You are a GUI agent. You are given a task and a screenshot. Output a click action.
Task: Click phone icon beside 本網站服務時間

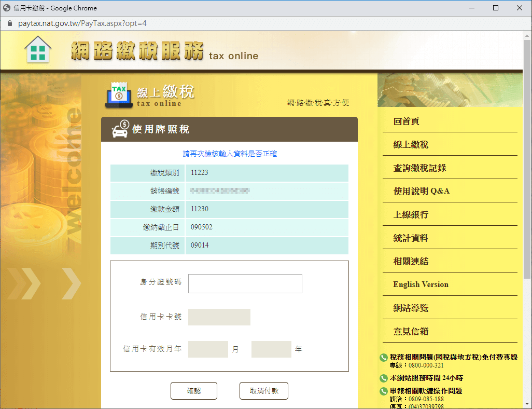[383, 378]
